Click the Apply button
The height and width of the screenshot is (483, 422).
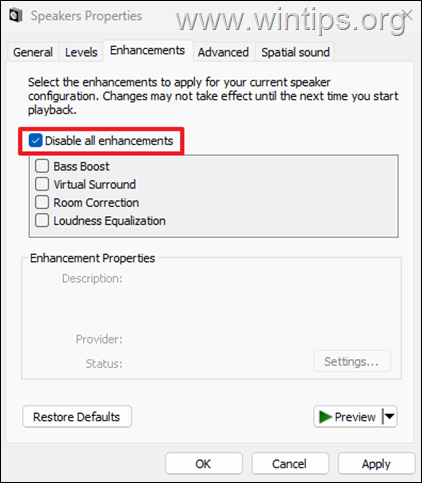click(376, 464)
